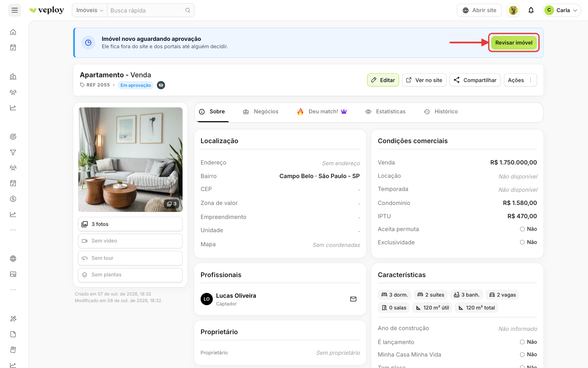Open the hamburger menu icon

click(x=15, y=10)
